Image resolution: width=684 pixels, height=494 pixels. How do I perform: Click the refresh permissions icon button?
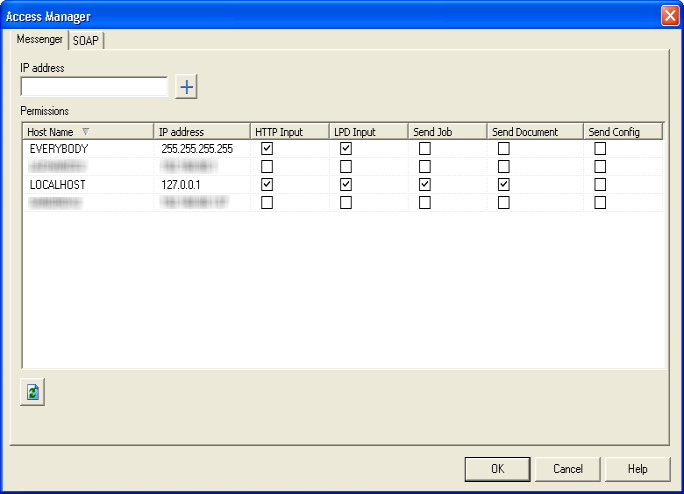click(x=32, y=393)
